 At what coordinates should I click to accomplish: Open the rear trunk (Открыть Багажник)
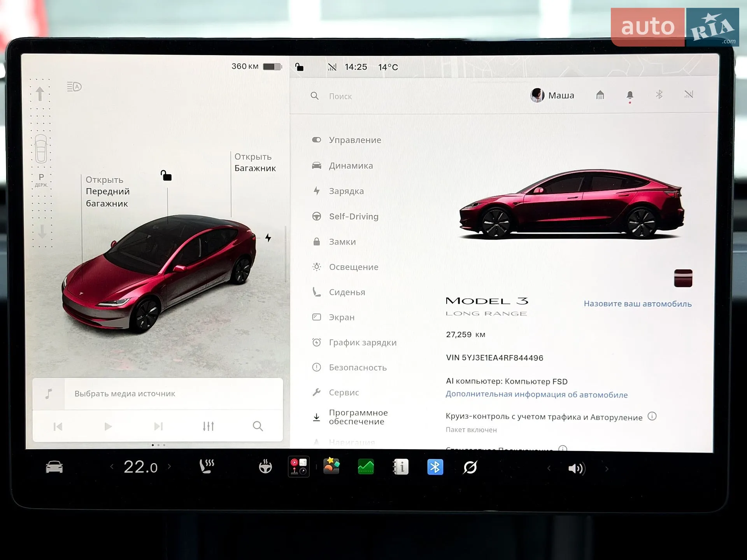click(255, 163)
